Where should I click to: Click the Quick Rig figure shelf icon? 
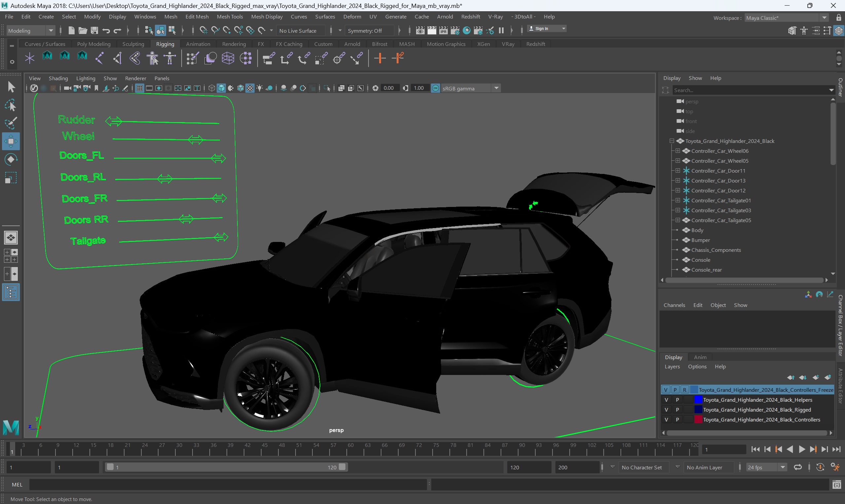tap(153, 58)
